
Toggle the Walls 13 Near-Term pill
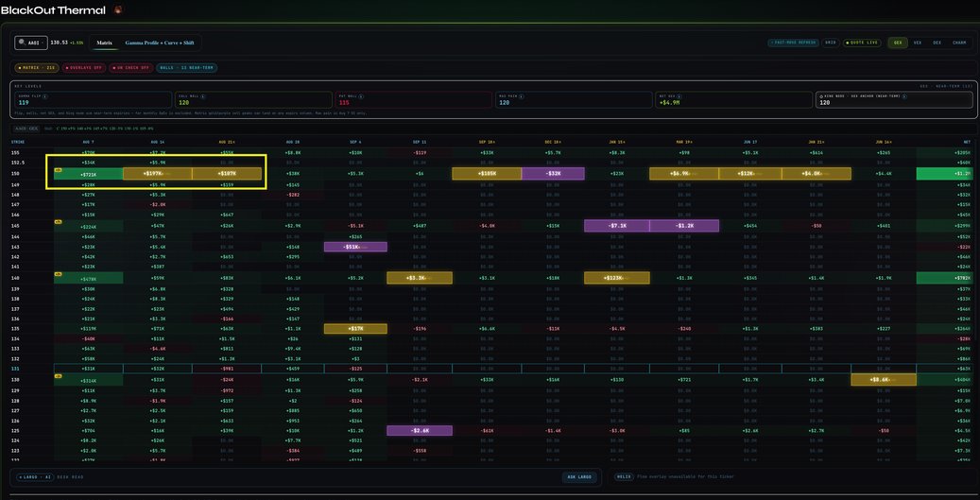click(x=186, y=67)
